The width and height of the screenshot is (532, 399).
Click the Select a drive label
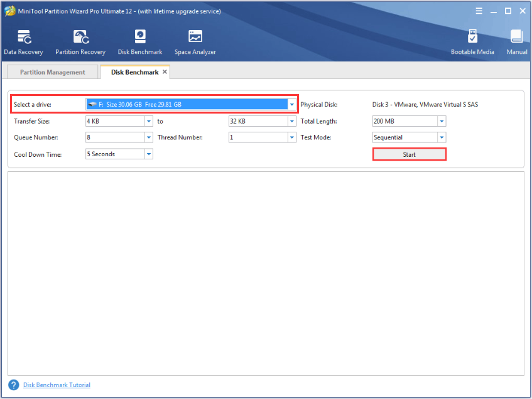click(33, 104)
